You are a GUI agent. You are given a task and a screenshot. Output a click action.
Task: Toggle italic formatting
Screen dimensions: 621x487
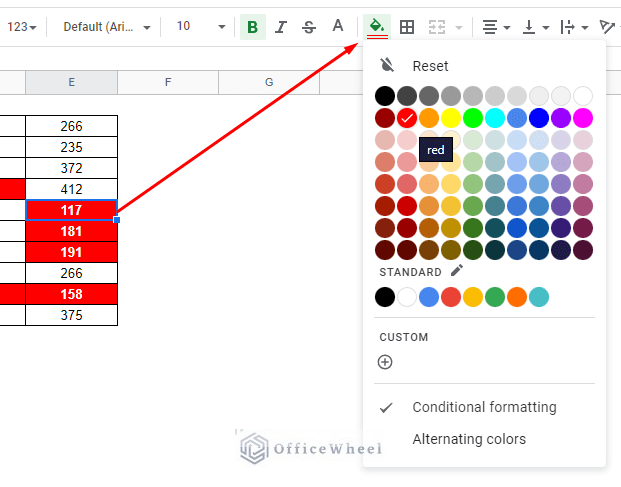pyautogui.click(x=281, y=27)
